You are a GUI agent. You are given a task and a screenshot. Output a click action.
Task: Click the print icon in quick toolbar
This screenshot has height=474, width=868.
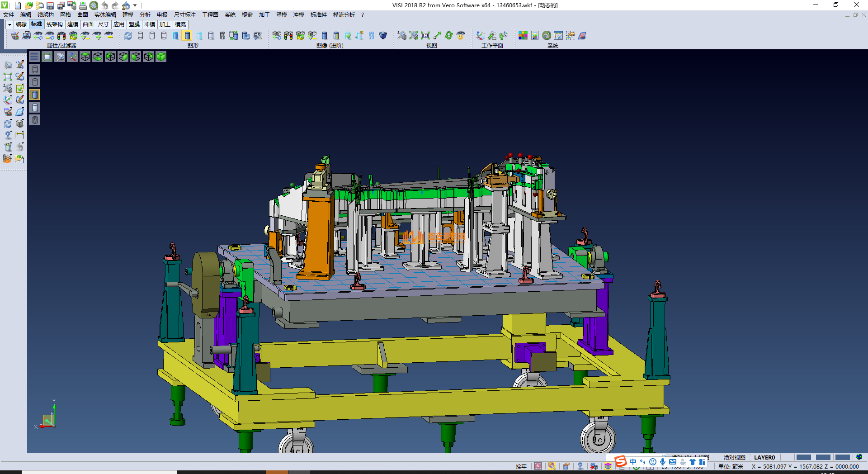[83, 5]
